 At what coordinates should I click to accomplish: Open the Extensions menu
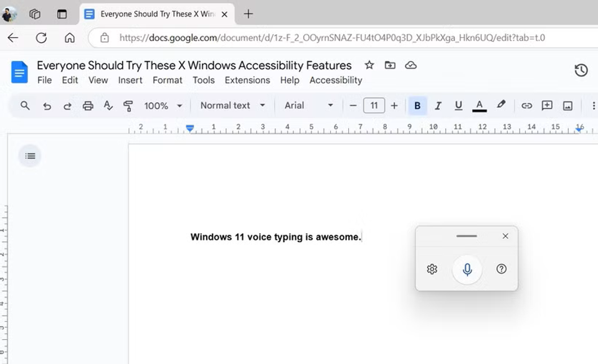247,80
